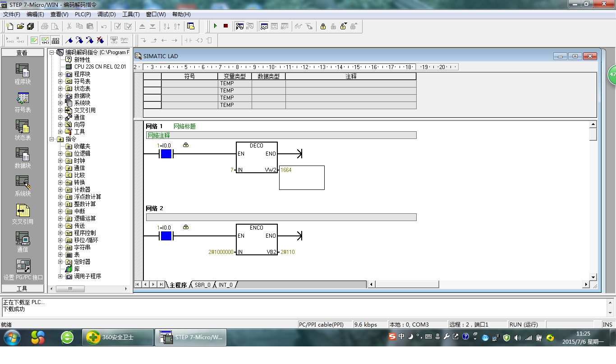The width and height of the screenshot is (616, 364).
Task: Open Windows Start button
Action: pos(12,337)
